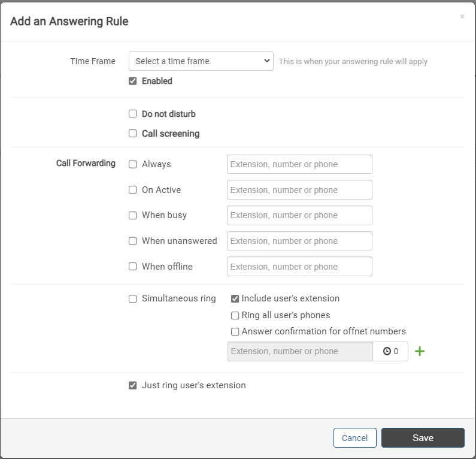Click the green plus add-number icon
The width and height of the screenshot is (476, 459).
420,352
